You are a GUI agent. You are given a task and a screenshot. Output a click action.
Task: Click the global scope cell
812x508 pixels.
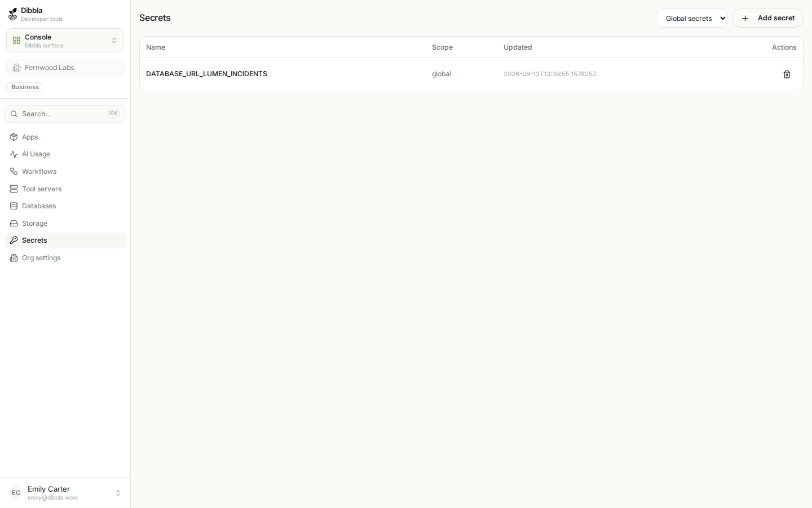(x=442, y=74)
